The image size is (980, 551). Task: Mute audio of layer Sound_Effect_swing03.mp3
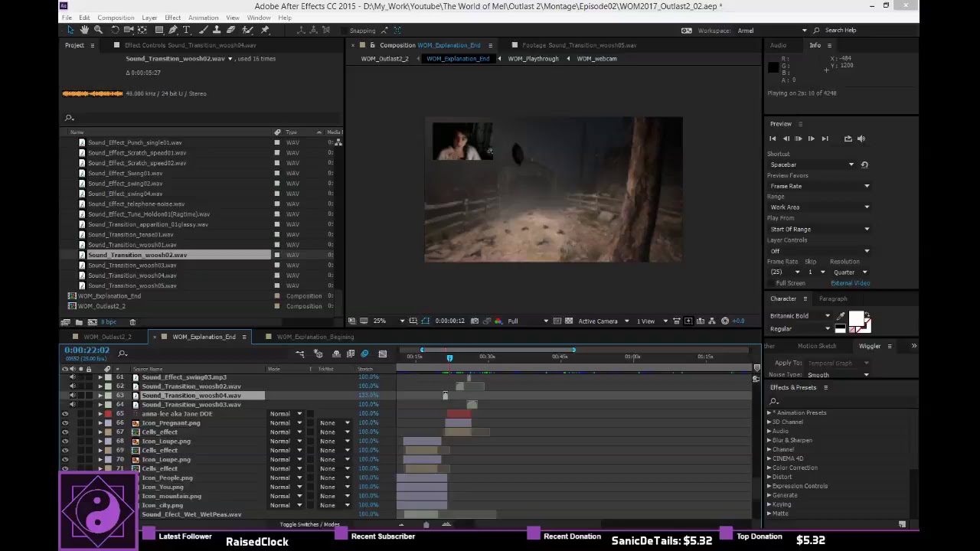click(x=73, y=377)
